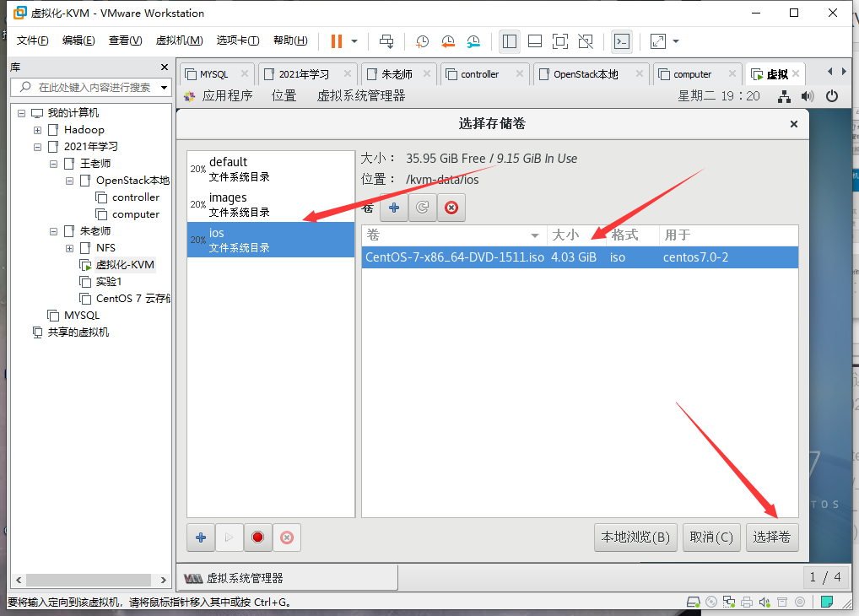Screen dimensions: 859x616
Task: Toggle the library sidebar view icon
Action: [510, 41]
